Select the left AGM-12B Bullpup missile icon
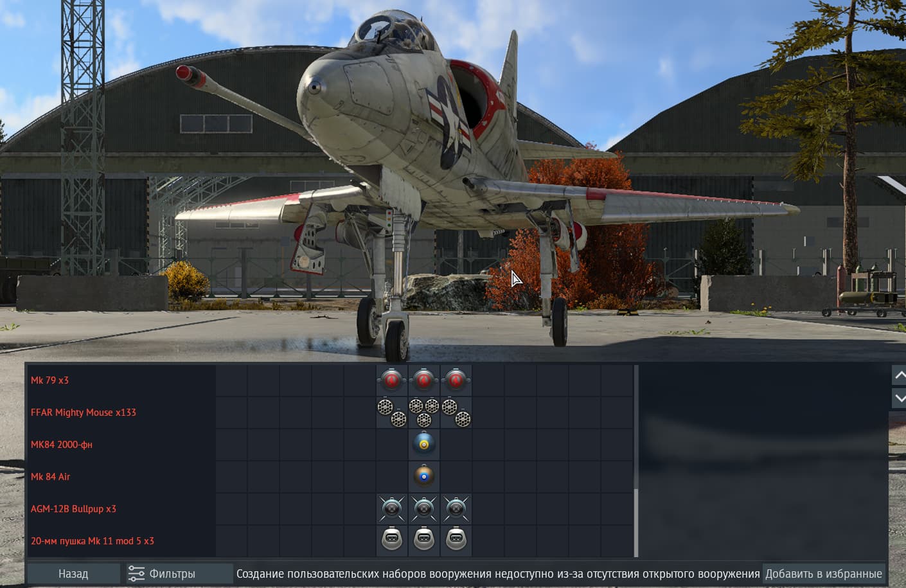The height and width of the screenshot is (588, 906). pos(392,509)
